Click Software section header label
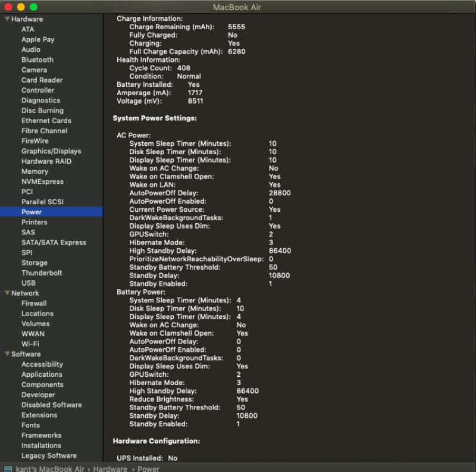This screenshot has width=476, height=472. [x=26, y=354]
